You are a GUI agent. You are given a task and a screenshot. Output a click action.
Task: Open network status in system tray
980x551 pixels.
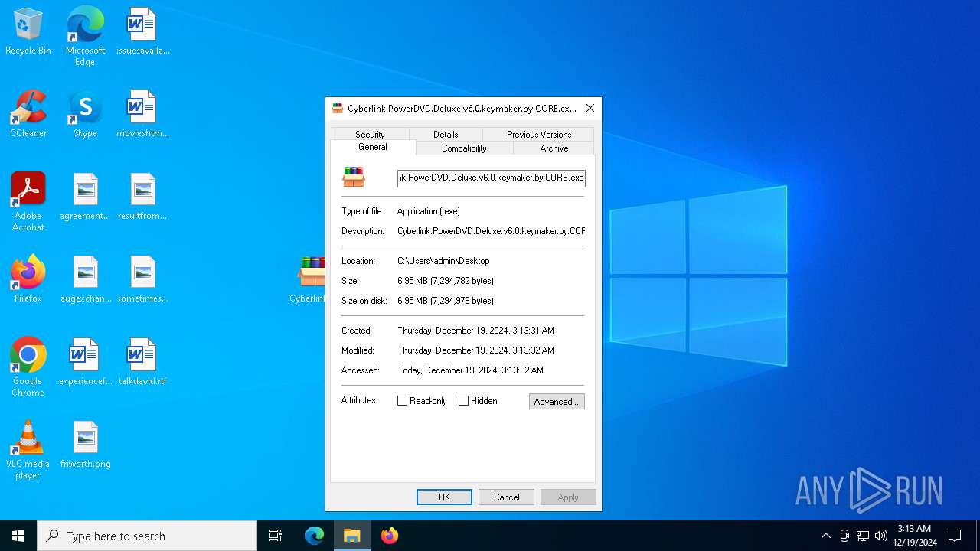[x=863, y=536]
